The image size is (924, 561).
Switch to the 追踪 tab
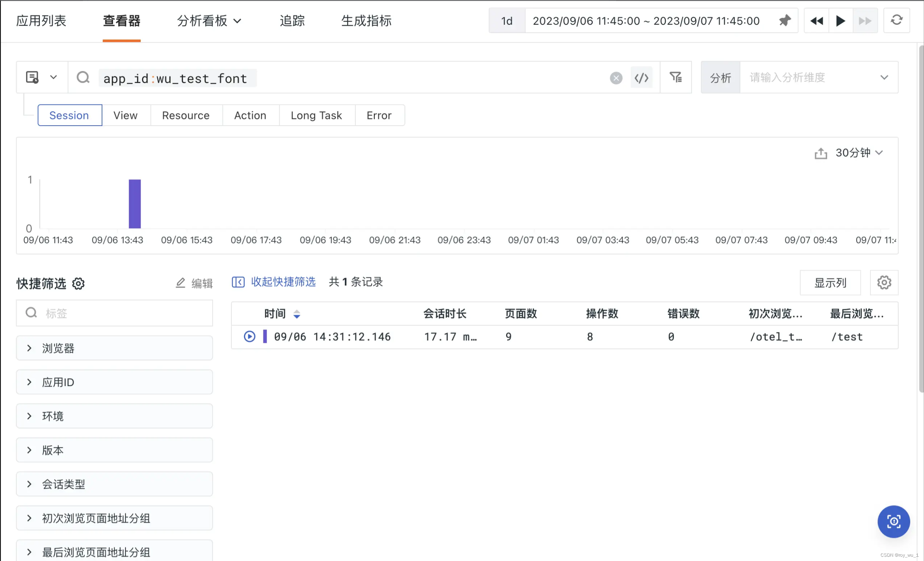point(292,21)
